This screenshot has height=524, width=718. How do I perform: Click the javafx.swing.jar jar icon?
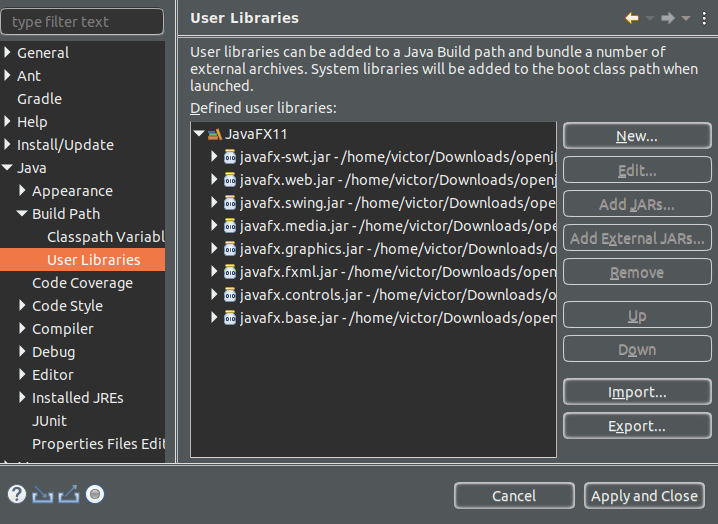pyautogui.click(x=230, y=203)
